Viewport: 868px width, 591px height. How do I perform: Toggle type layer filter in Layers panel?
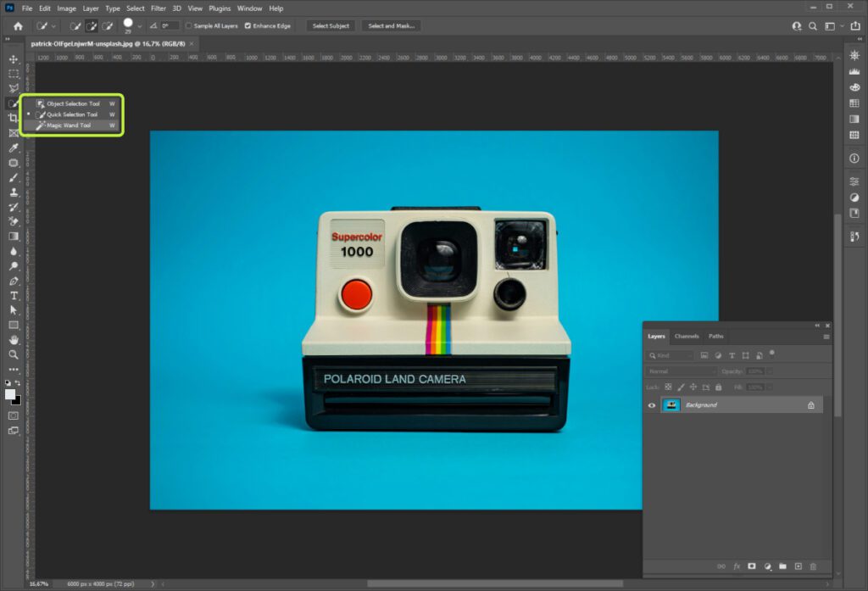tap(732, 355)
